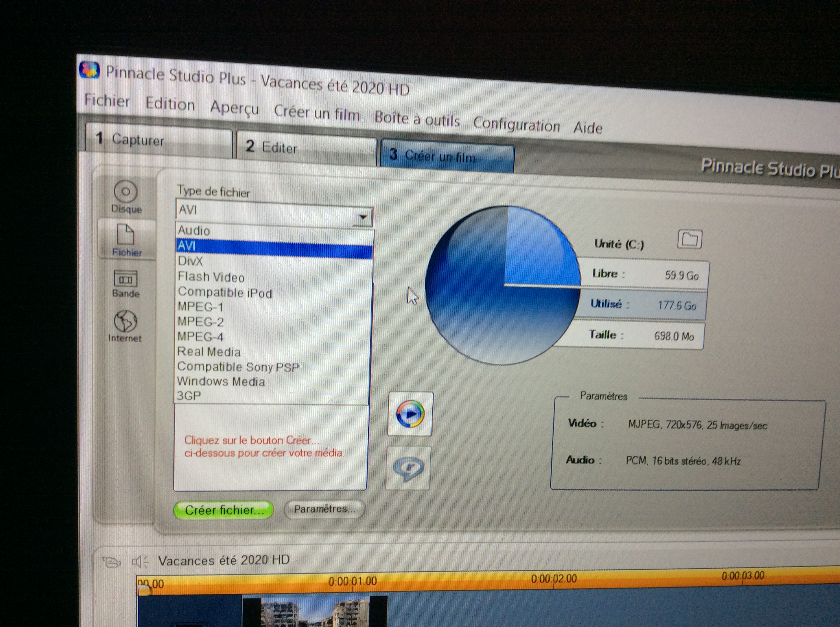The image size is (840, 627).
Task: Select MPEG-4 format option
Action: pyautogui.click(x=200, y=336)
